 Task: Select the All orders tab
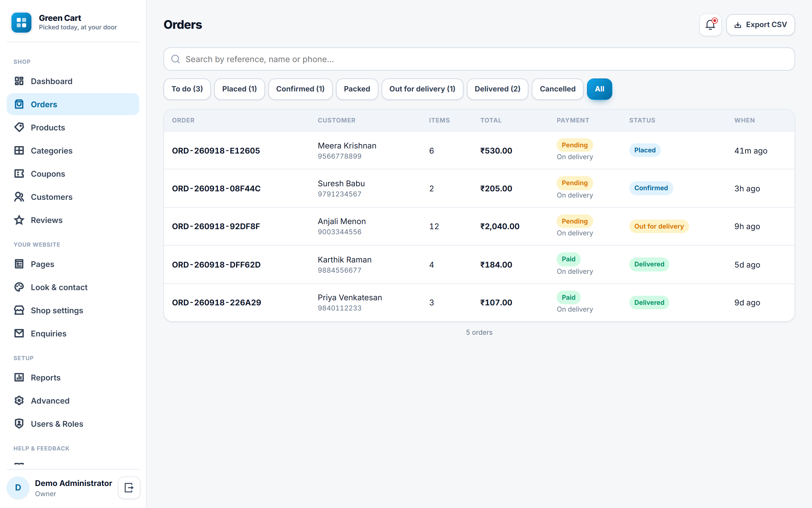tap(600, 89)
